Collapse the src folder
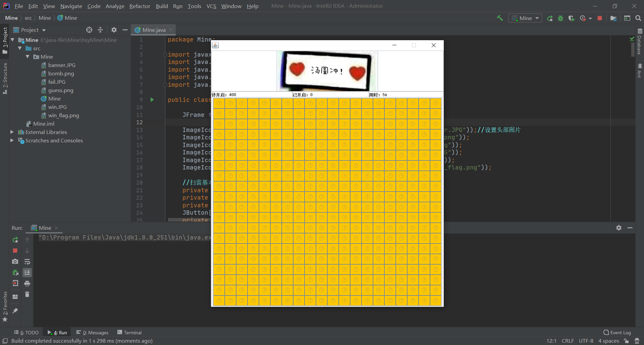 (20, 48)
